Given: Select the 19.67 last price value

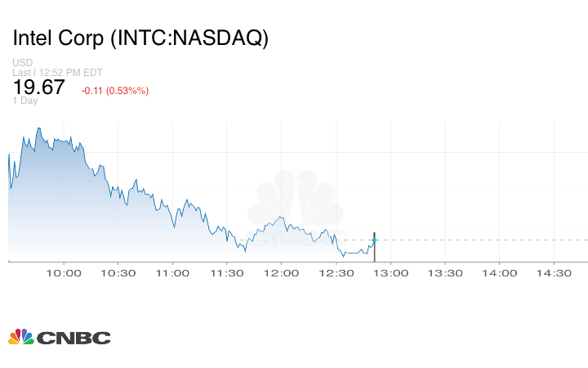Looking at the screenshot, I should pos(38,87).
